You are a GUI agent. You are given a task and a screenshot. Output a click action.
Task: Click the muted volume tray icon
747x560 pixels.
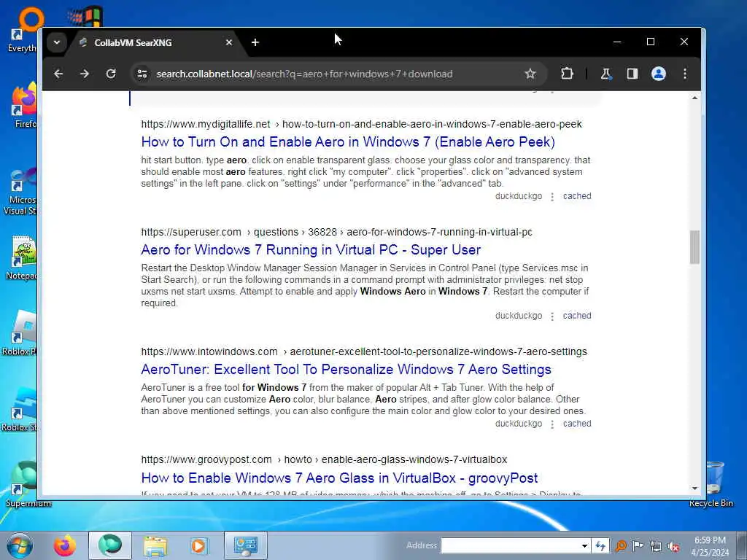pos(673,546)
